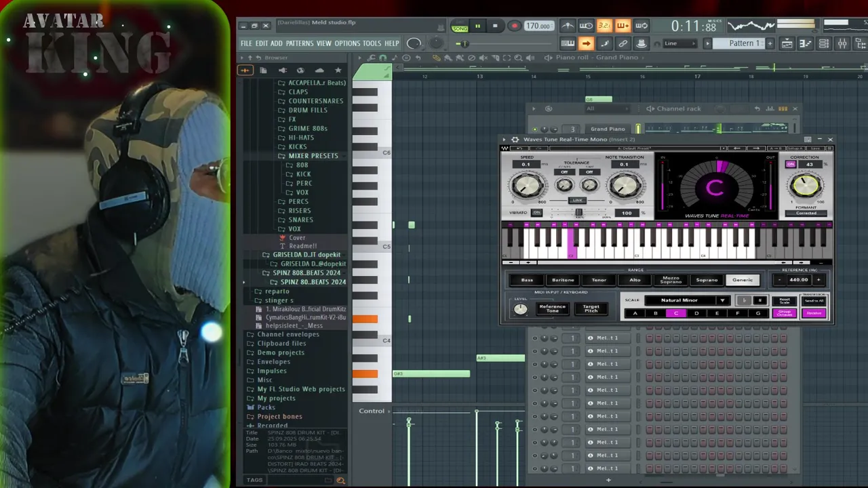
Task: Expand the Channel envelopes folder
Action: pyautogui.click(x=288, y=334)
